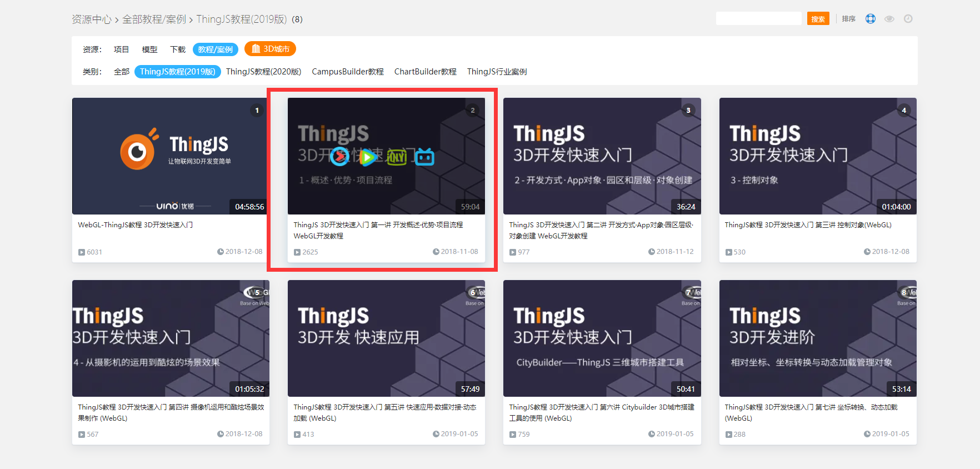Image resolution: width=980 pixels, height=469 pixels.
Task: Click the play-count icon beside 6031
Action: (82, 252)
